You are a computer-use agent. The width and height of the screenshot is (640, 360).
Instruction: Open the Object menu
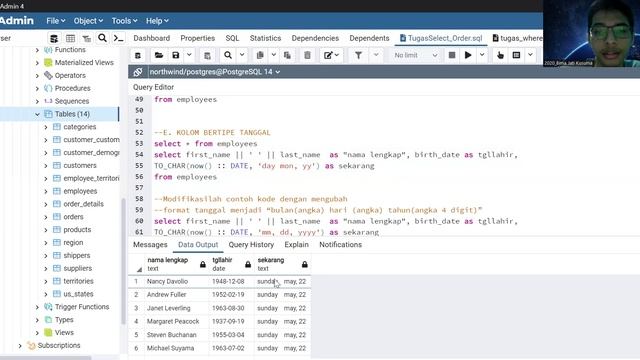pyautogui.click(x=88, y=21)
